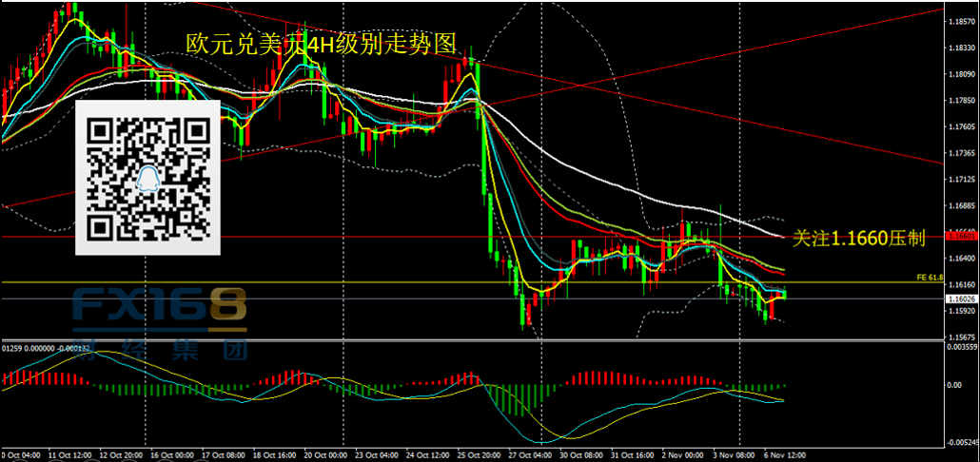The image size is (980, 462).
Task: Click the 1.17125 price axis label
Action: tap(962, 179)
